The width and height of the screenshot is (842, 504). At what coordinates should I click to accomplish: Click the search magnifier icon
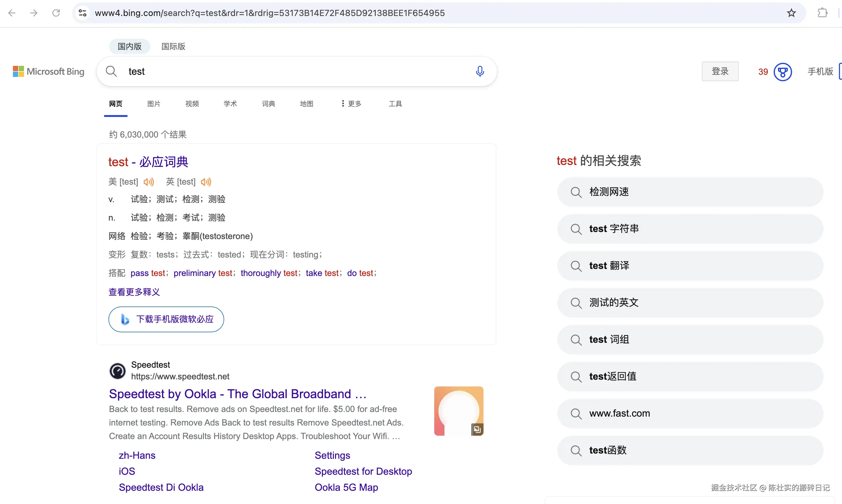click(x=111, y=71)
